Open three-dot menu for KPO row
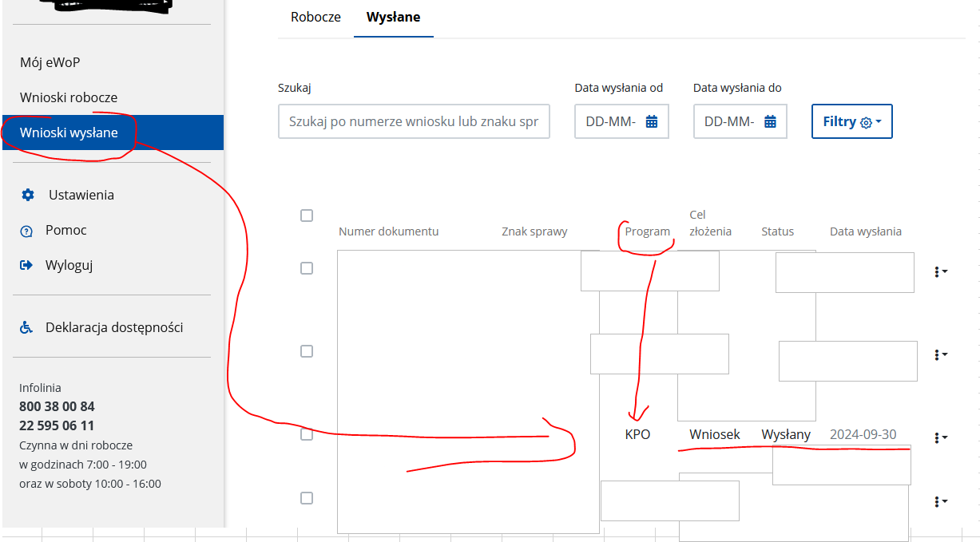 coord(939,437)
